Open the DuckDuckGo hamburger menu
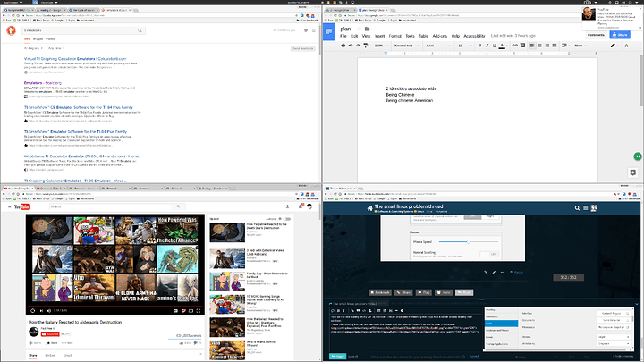The height and width of the screenshot is (362, 644). pyautogui.click(x=314, y=30)
